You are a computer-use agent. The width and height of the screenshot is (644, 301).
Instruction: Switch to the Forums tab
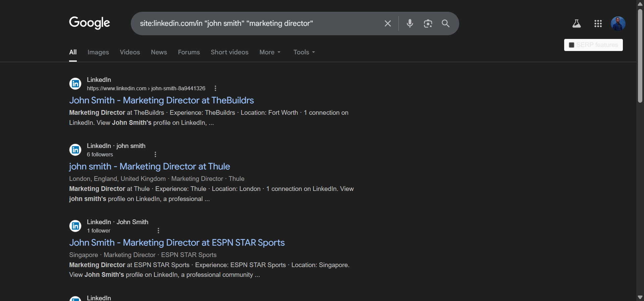click(189, 52)
